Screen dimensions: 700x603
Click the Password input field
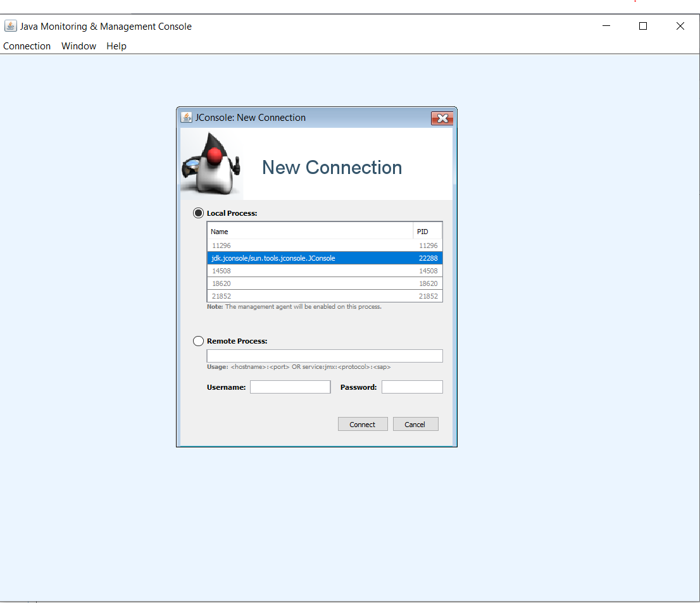pyautogui.click(x=412, y=387)
